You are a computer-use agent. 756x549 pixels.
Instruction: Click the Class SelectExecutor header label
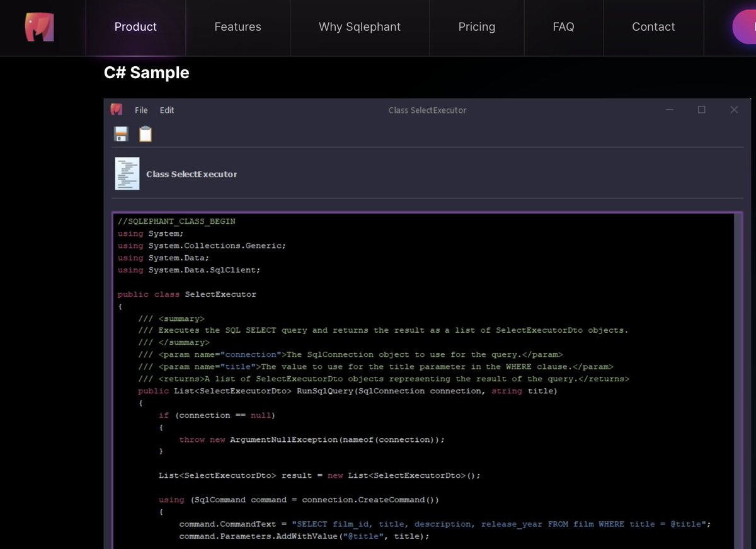192,174
